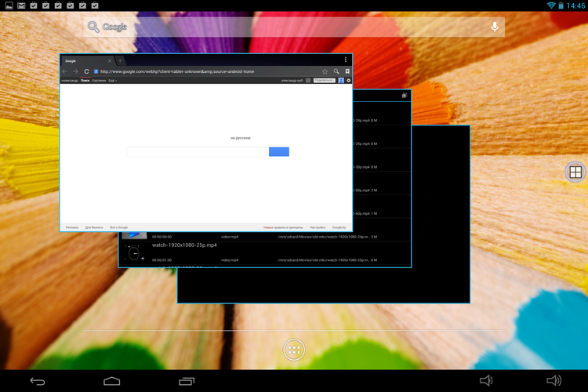Click the browser URL address field

point(205,71)
